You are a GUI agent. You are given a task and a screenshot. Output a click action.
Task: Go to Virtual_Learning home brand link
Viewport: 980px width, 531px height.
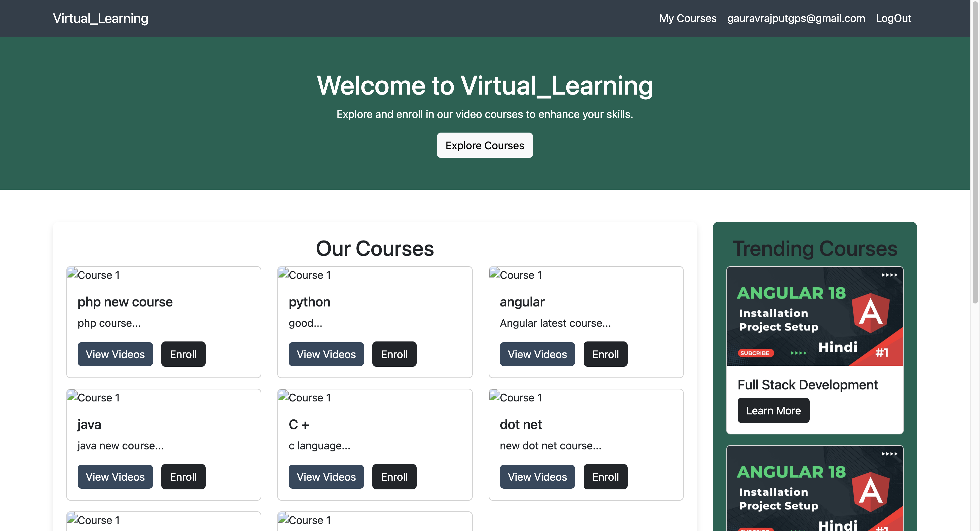[100, 18]
